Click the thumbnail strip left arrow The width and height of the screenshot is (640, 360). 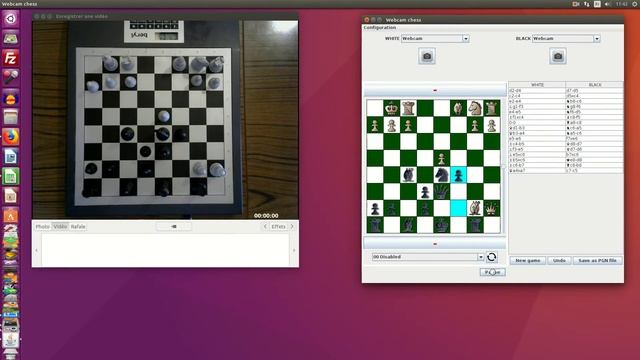(36, 250)
